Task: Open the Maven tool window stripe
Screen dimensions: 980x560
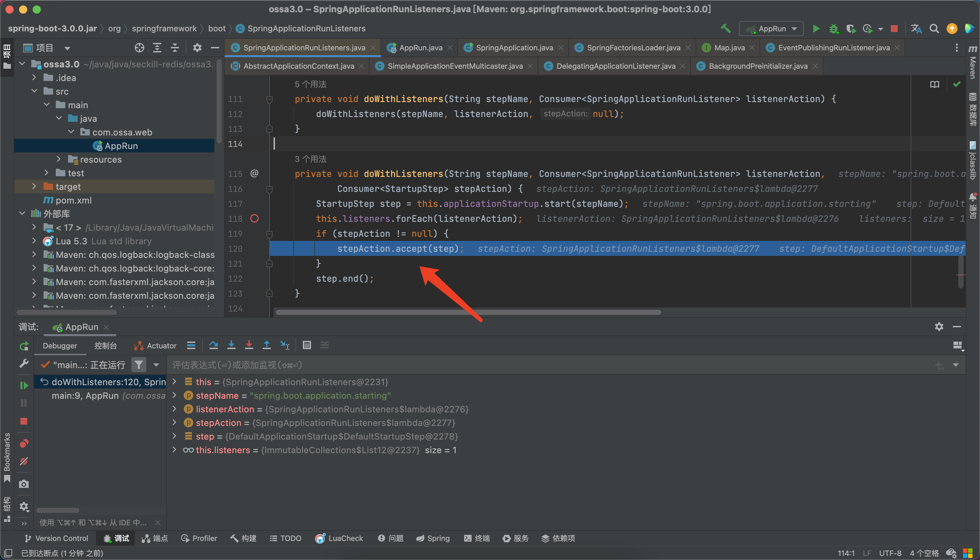Action: [x=973, y=63]
